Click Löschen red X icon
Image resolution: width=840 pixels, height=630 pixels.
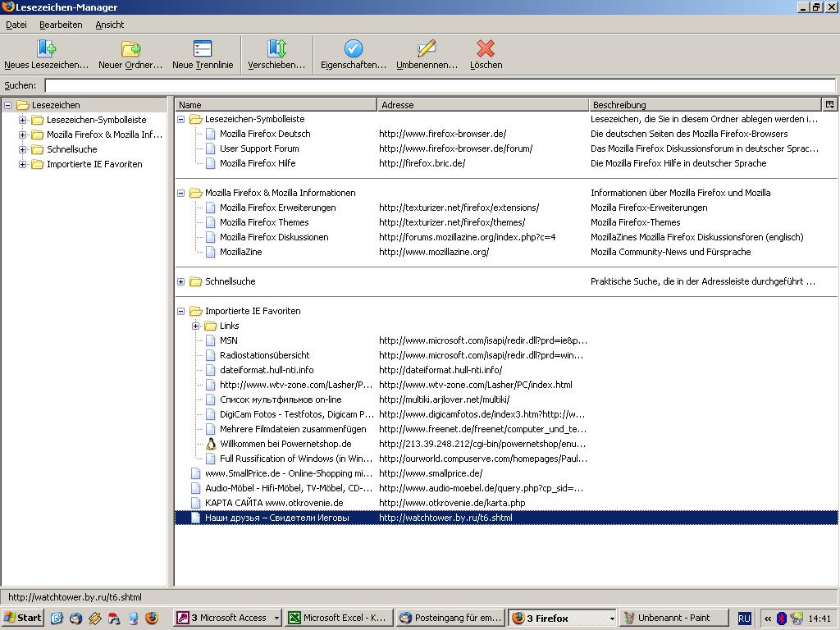pyautogui.click(x=486, y=48)
